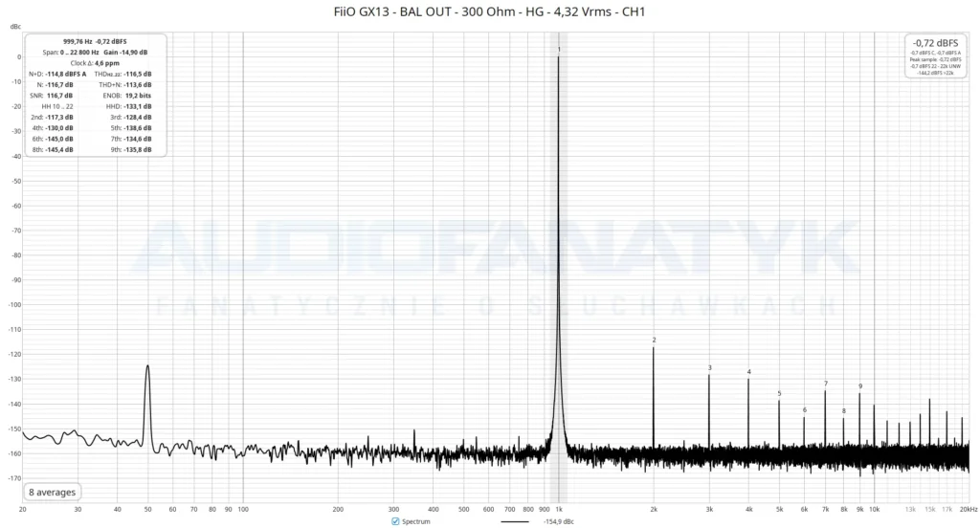Select harmonic marker 9 at 9k
980x528 pixels.
(860, 386)
